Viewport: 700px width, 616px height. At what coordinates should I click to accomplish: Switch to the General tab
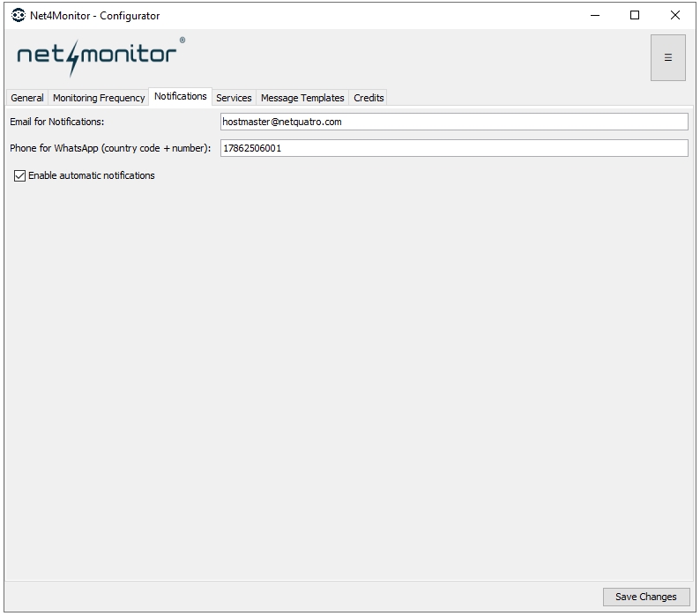click(x=26, y=98)
